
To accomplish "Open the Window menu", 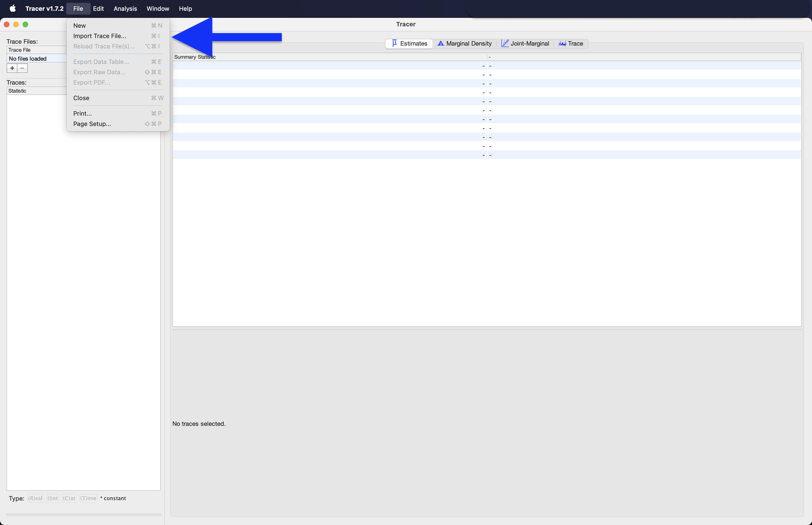I will (157, 8).
